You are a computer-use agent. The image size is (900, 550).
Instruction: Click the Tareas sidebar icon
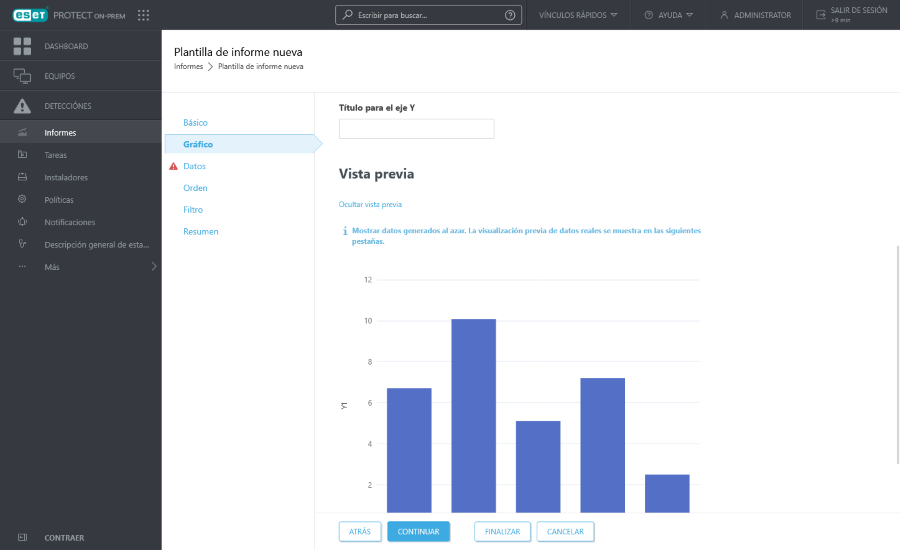22,155
